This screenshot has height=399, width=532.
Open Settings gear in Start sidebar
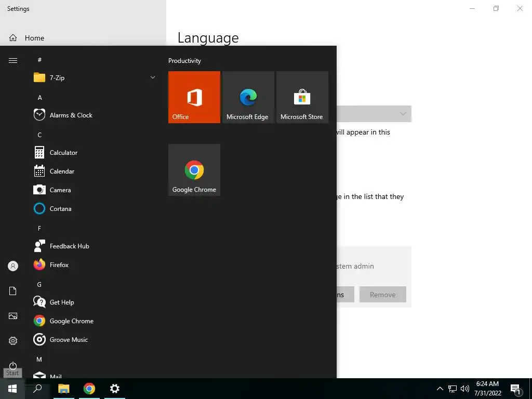[x=13, y=341]
